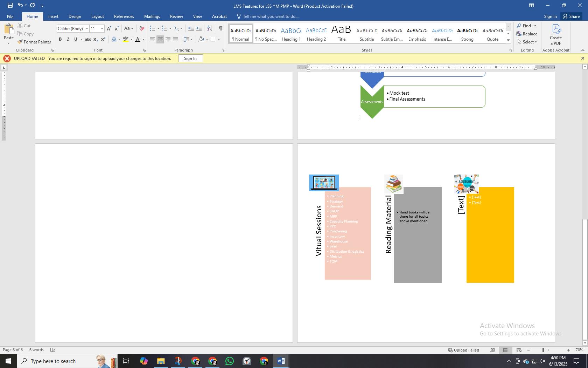Expand the line spacing dropdown
The width and height of the screenshot is (588, 368).
(x=191, y=39)
